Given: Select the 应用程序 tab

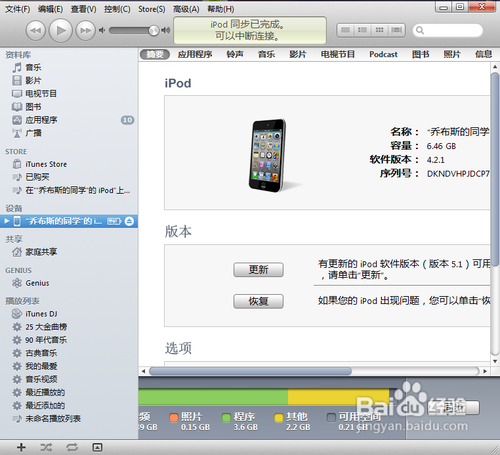Looking at the screenshot, I should coord(195,54).
